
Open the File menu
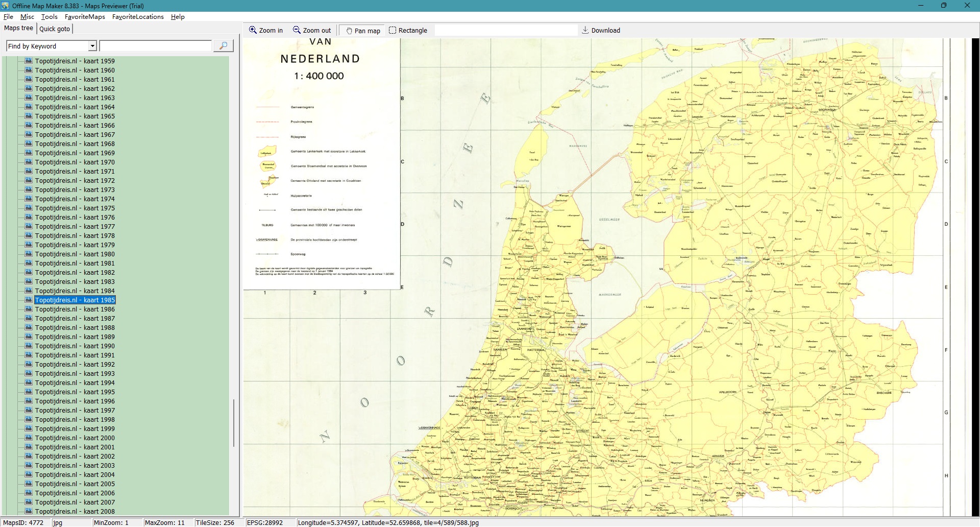(x=8, y=17)
